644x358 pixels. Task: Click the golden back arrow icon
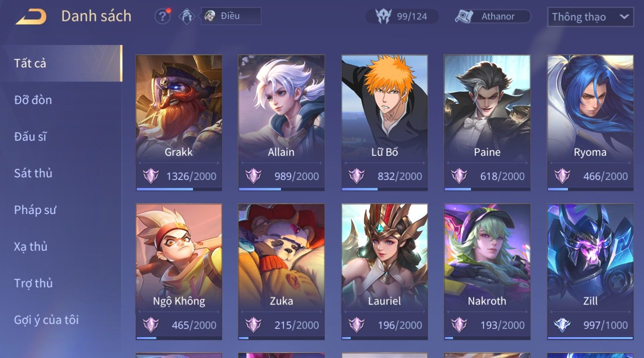31,17
